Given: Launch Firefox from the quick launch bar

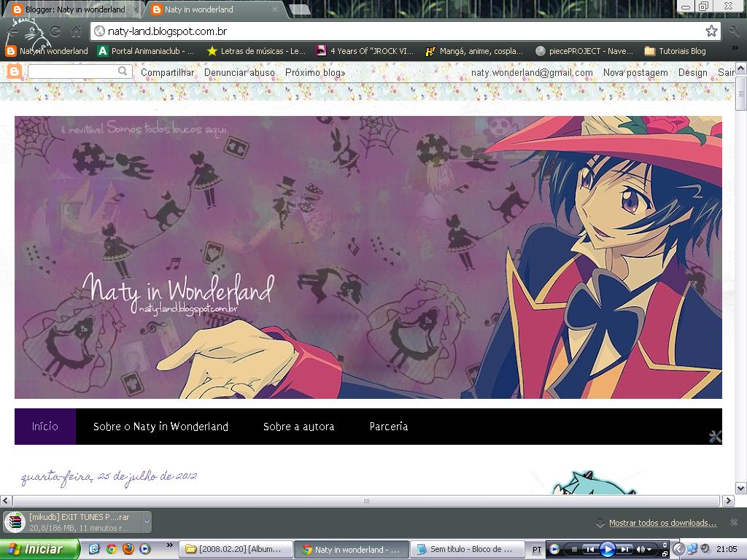Looking at the screenshot, I should click(128, 549).
